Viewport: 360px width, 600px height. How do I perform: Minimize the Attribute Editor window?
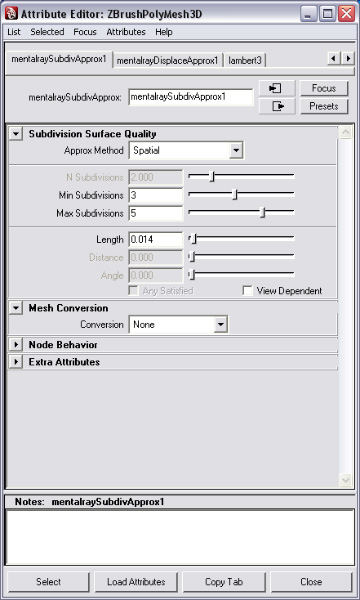pos(309,14)
